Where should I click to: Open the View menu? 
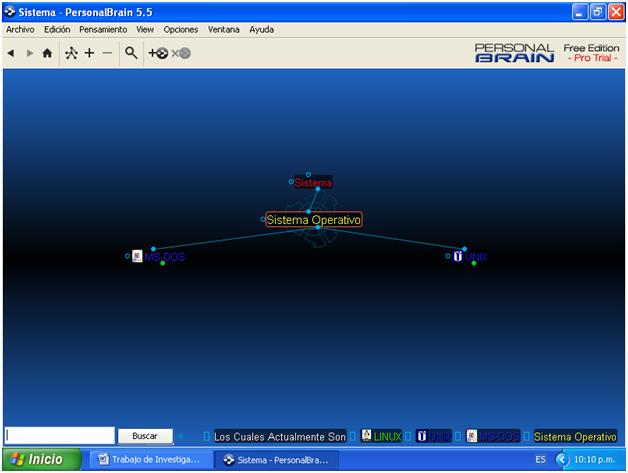click(145, 30)
